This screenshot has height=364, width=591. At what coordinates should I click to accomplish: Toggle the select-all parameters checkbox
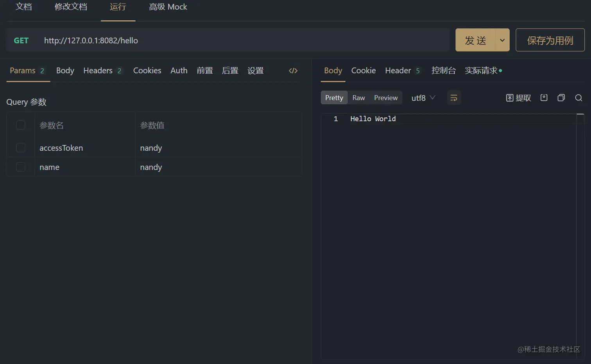(21, 125)
